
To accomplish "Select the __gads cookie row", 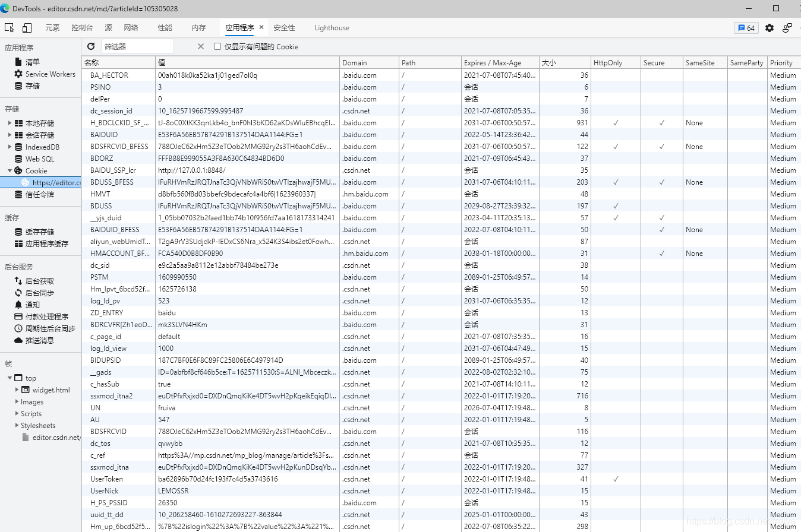I will [x=442, y=372].
